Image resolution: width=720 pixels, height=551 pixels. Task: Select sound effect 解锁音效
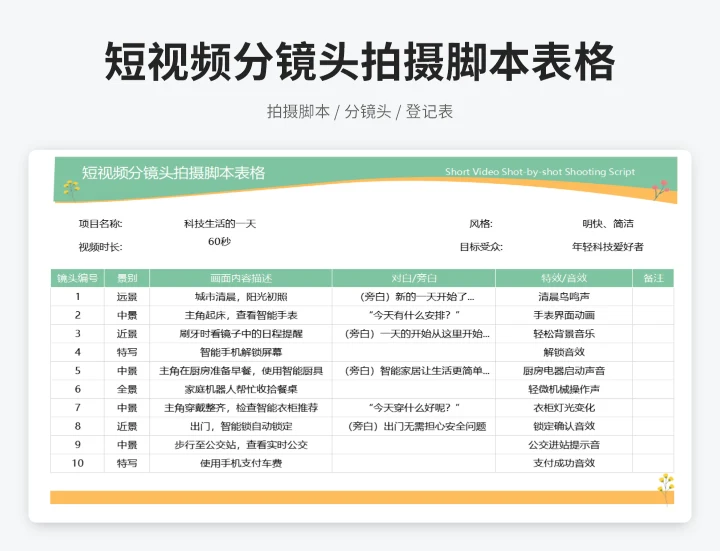click(564, 352)
